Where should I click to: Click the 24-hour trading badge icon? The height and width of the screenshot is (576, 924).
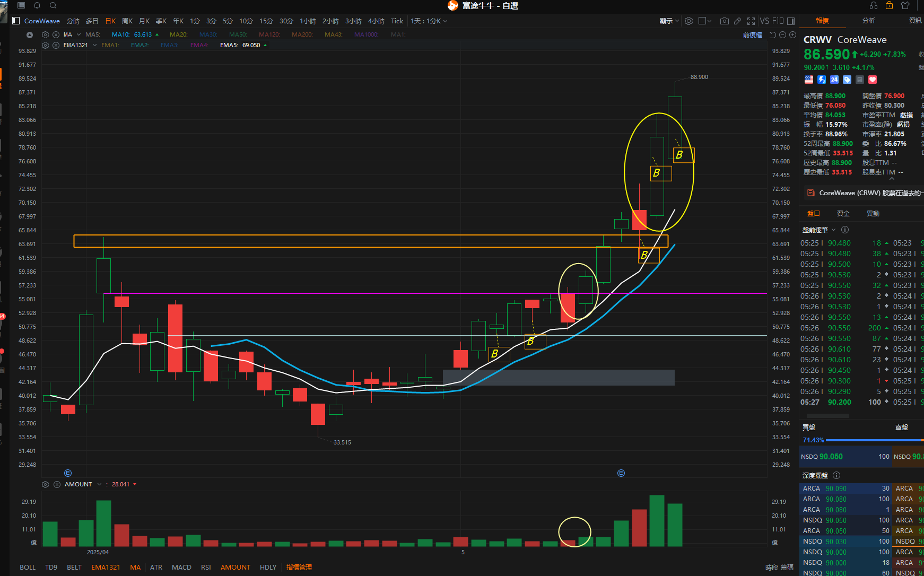(834, 80)
